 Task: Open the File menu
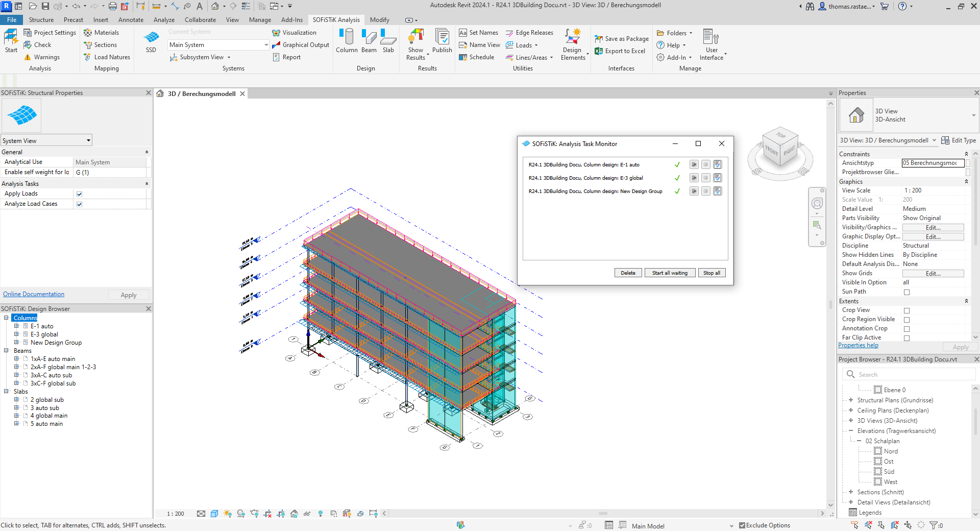coord(12,20)
